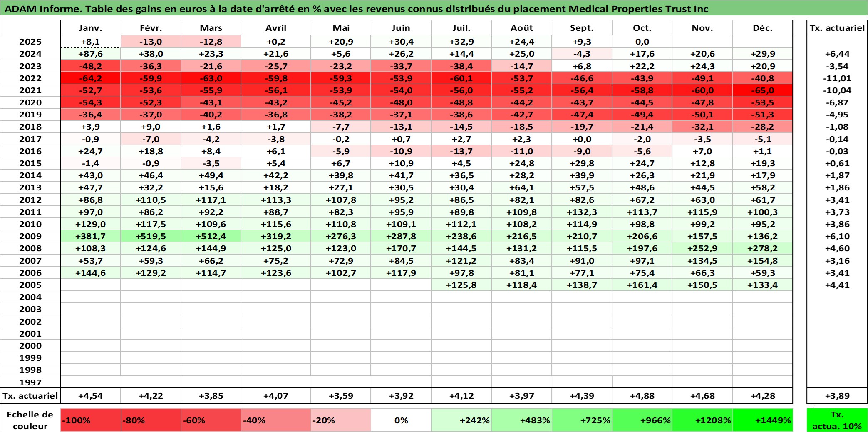This screenshot has height=432, width=868.
Task: Click the 'Août' column header
Action: tap(522, 28)
